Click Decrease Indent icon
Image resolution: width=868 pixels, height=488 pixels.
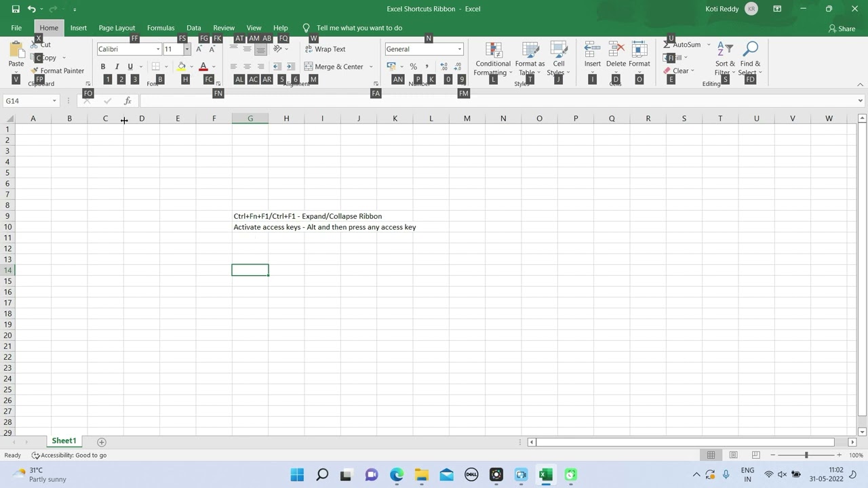point(277,66)
